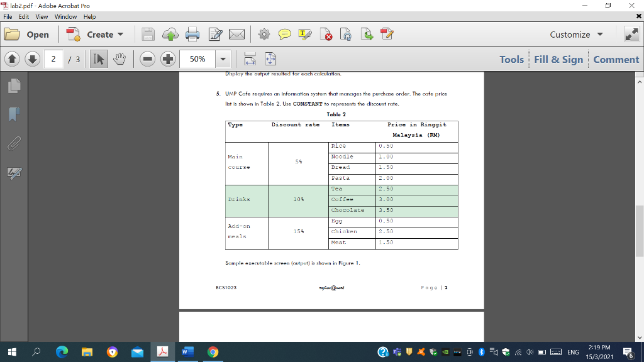Open the Tools pane
Screen dimensions: 644x362
click(511, 60)
